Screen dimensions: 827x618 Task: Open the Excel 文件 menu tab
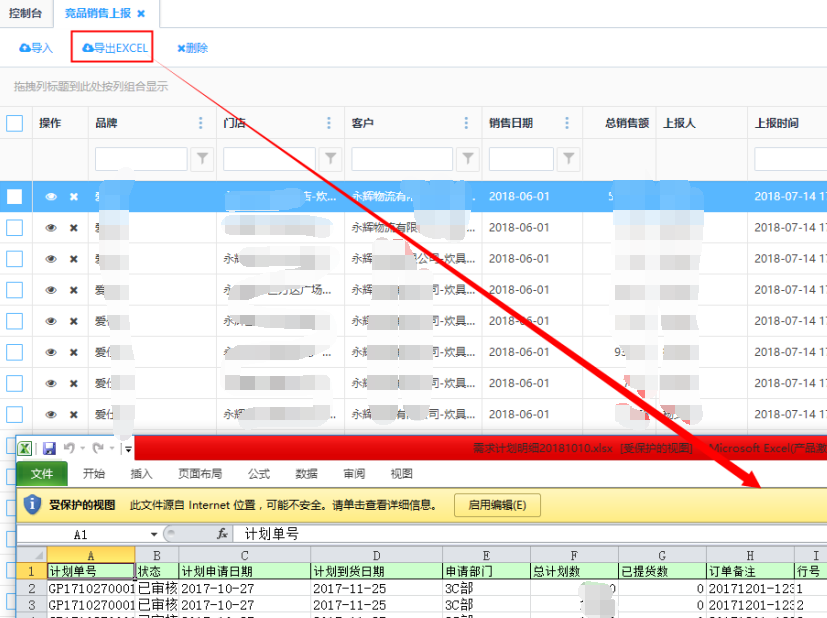(x=41, y=474)
